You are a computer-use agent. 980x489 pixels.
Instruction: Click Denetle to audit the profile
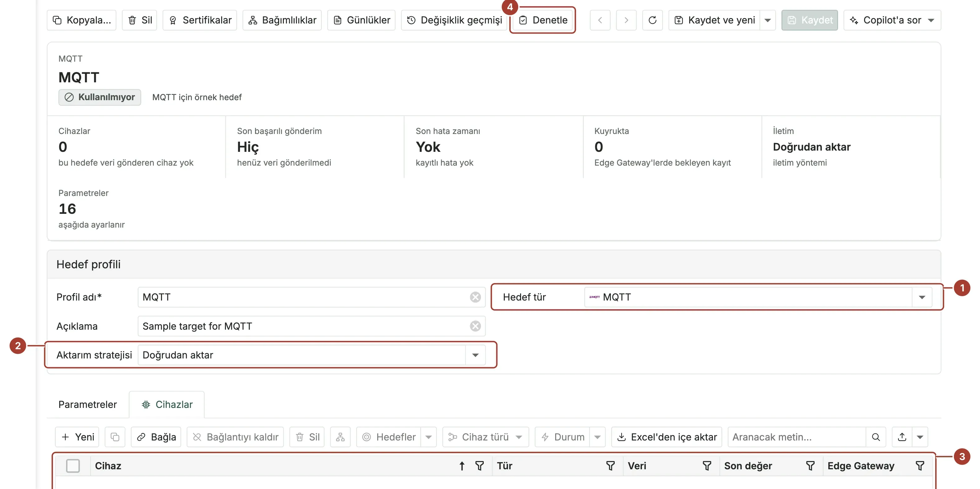click(x=543, y=20)
